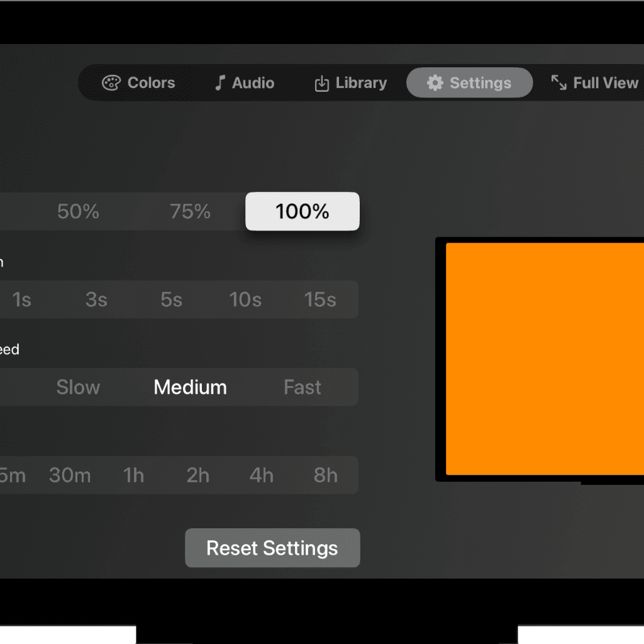
Task: Click the orange color preview screen
Action: coord(545,358)
